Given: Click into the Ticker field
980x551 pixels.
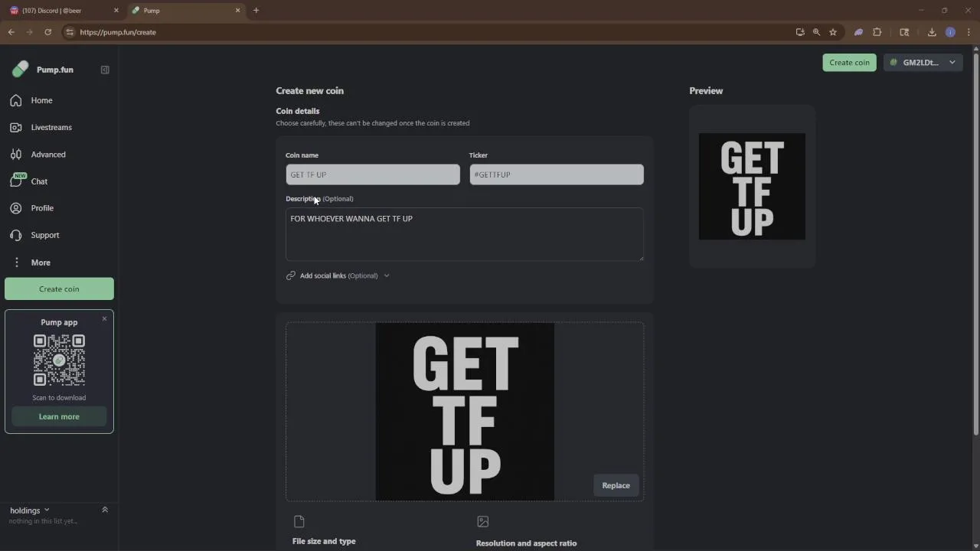Looking at the screenshot, I should pyautogui.click(x=557, y=174).
